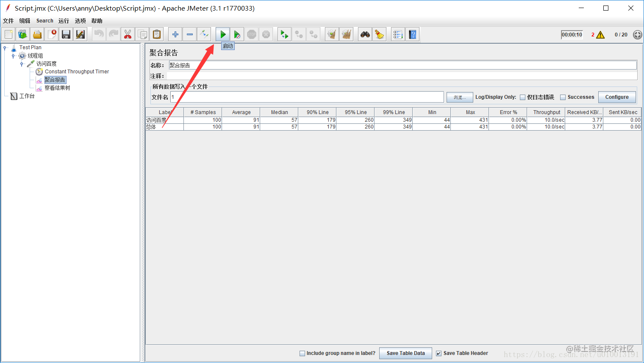This screenshot has height=363, width=644.
Task: Click the yellow warning triangle error indicator
Action: [x=600, y=35]
